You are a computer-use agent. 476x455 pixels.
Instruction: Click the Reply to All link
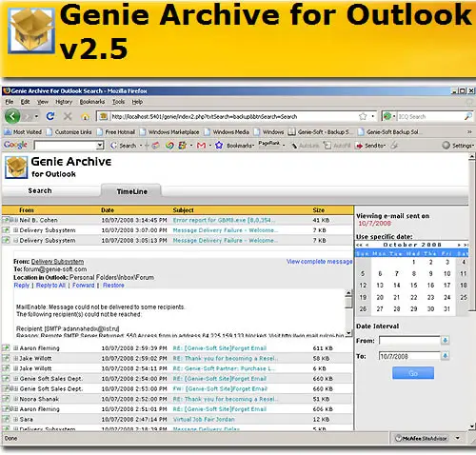click(x=50, y=285)
